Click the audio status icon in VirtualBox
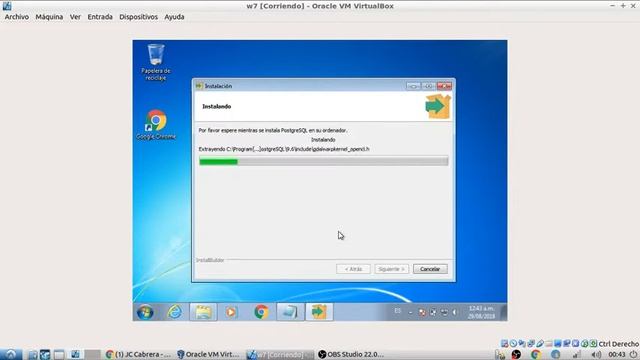Viewport: 640px width, 360px height. pyautogui.click(x=522, y=344)
